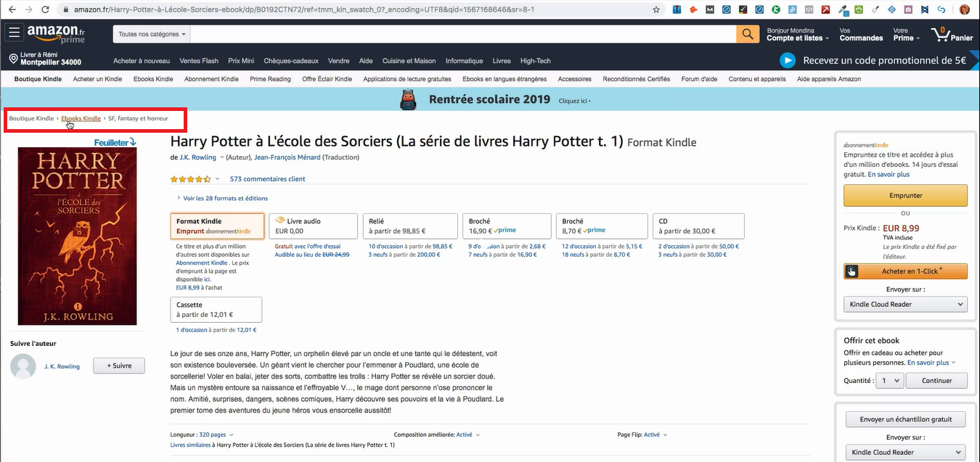The width and height of the screenshot is (980, 462).
Task: Click the orange search magnifier button
Action: (x=747, y=34)
